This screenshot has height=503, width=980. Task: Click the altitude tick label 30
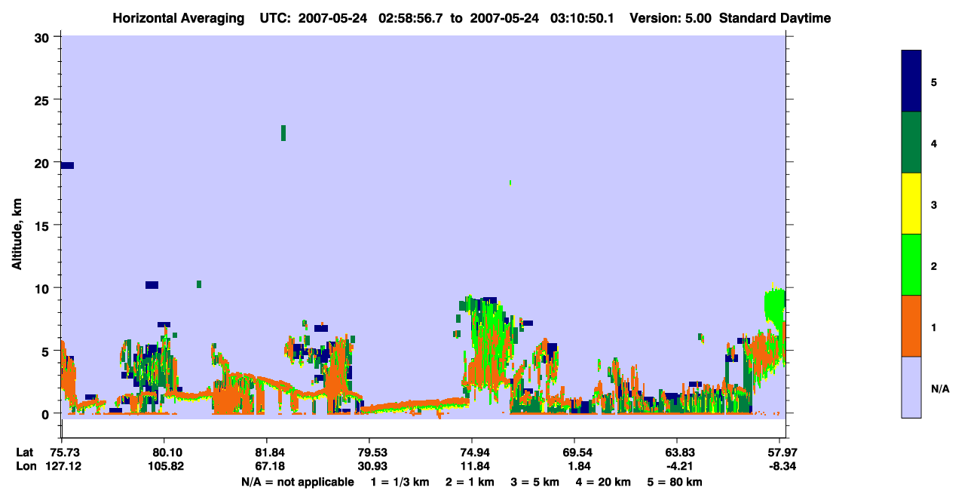[44, 37]
